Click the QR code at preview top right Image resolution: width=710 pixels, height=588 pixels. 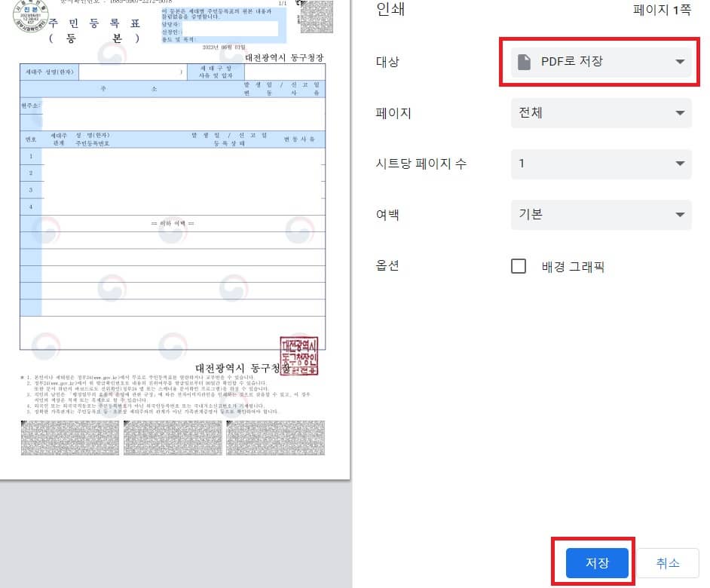coord(317,17)
